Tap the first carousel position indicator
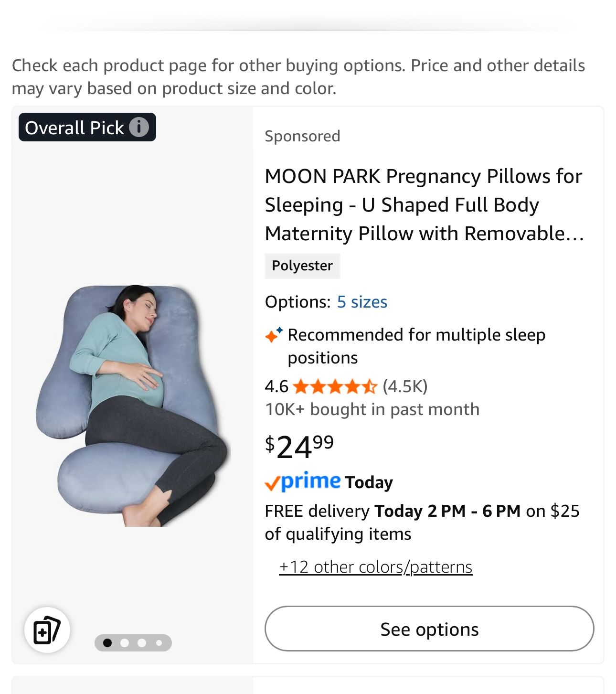 108,642
